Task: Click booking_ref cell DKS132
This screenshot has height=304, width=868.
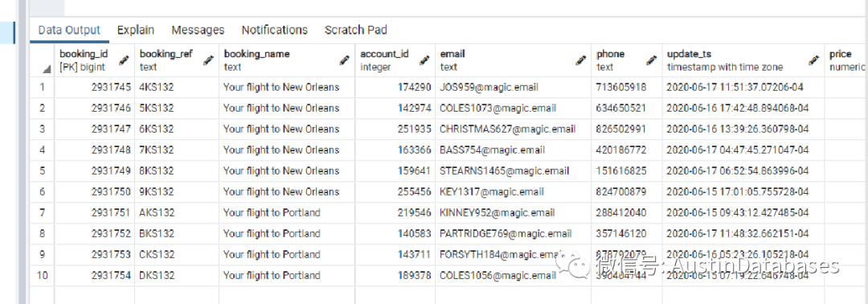Action: coord(177,275)
